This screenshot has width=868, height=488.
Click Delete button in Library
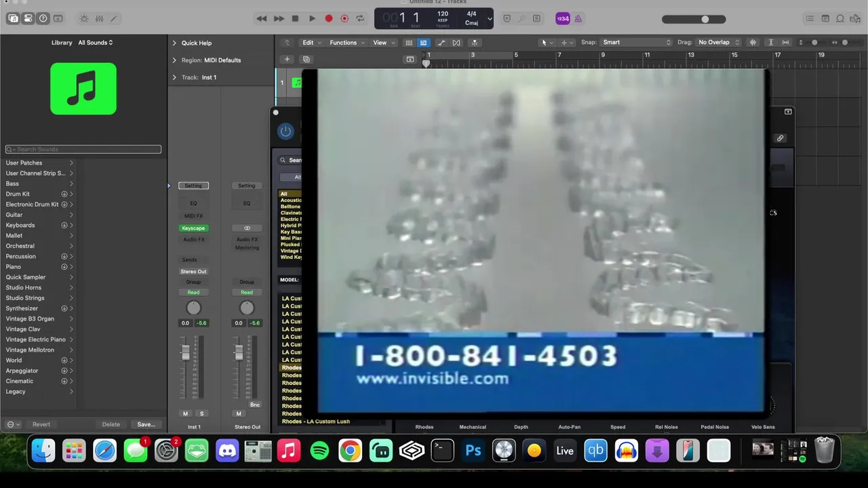click(x=111, y=424)
